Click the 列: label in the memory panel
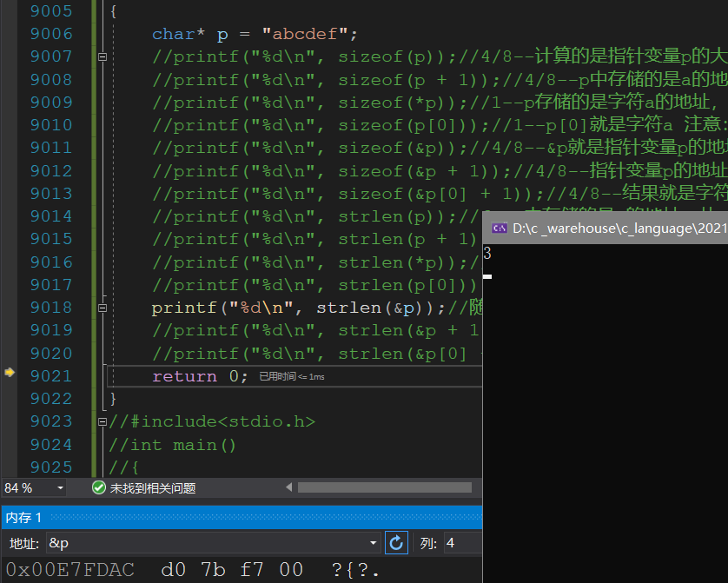This screenshot has height=583, width=728. (428, 543)
